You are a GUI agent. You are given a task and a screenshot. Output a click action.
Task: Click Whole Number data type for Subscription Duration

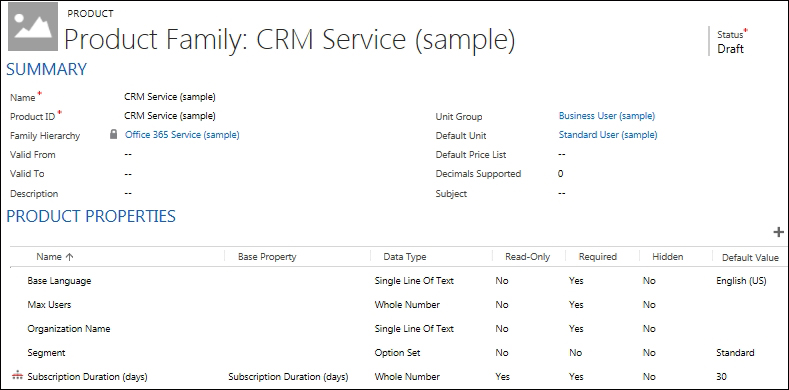(407, 376)
